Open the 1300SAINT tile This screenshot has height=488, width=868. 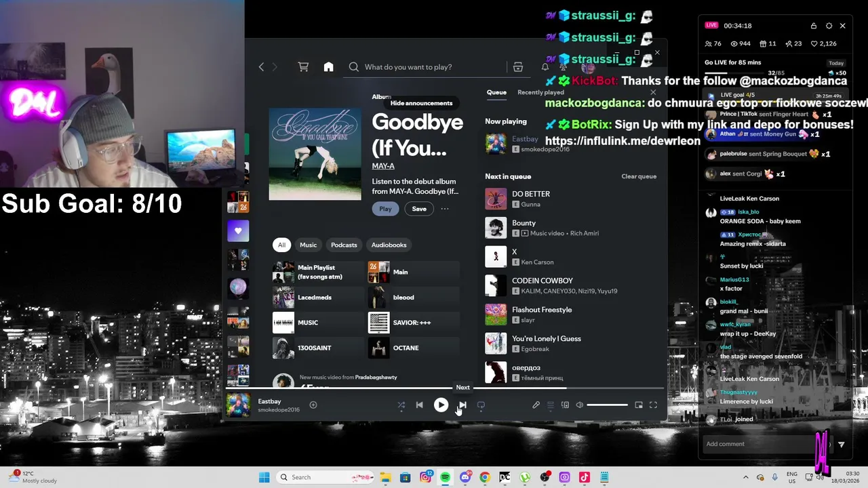[318, 348]
